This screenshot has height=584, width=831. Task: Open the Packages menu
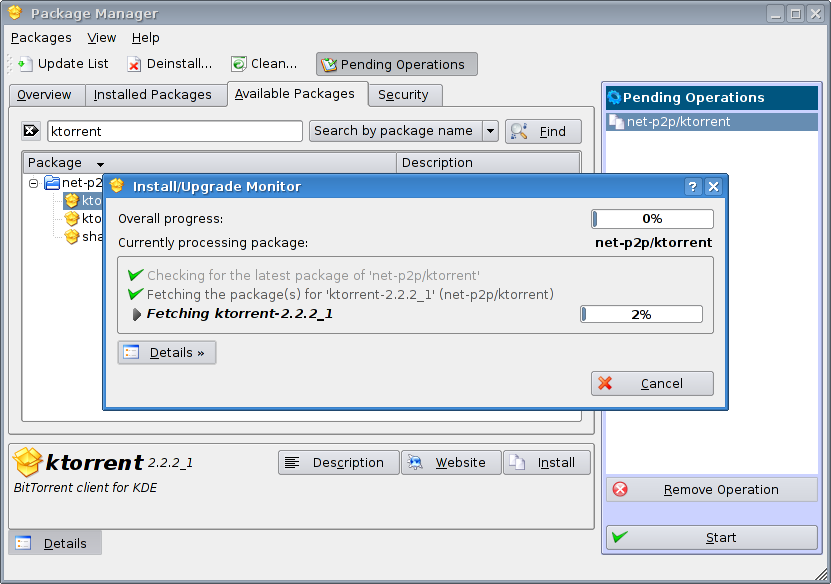click(41, 38)
